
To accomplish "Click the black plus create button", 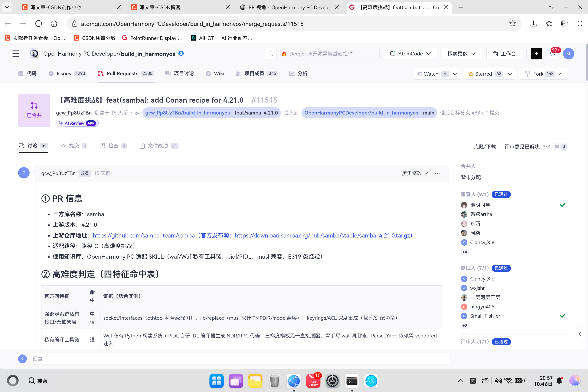I will point(536,54).
